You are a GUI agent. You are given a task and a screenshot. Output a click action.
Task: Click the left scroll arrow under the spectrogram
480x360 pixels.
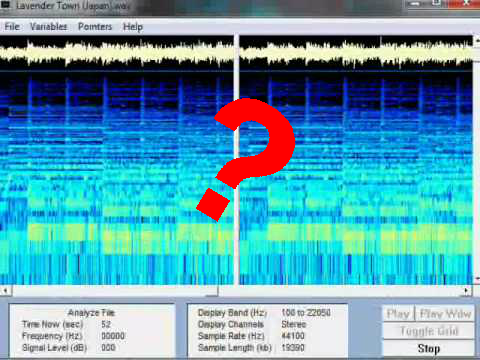point(5,291)
